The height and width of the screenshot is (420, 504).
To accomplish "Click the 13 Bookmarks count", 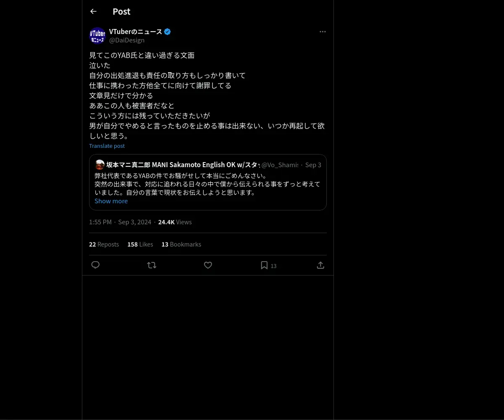I will [x=181, y=244].
